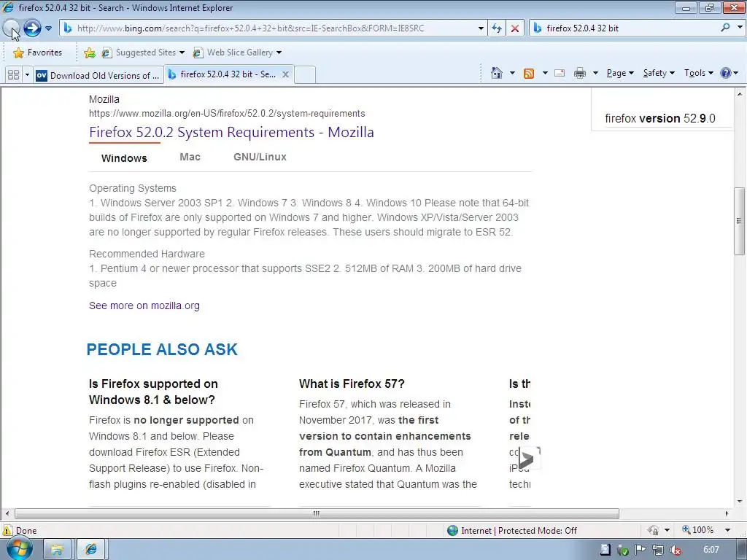Viewport: 747px width, 560px height.
Task: Click the red Stop loading icon
Action: point(514,28)
